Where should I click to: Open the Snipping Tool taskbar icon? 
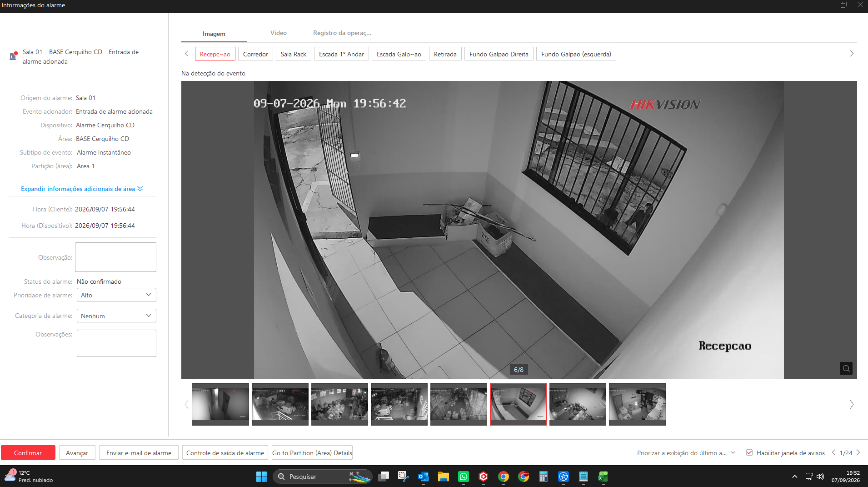click(x=403, y=477)
